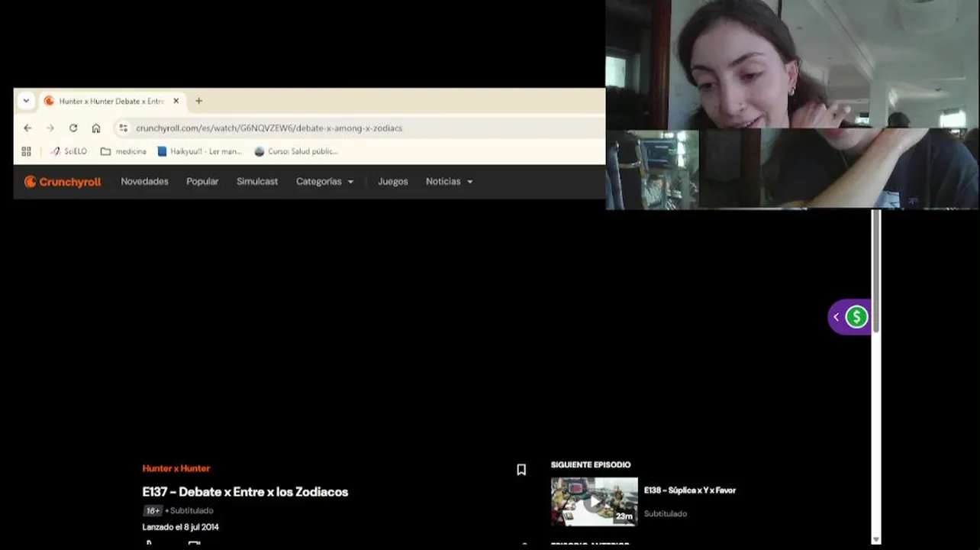Image resolution: width=980 pixels, height=550 pixels.
Task: Open a new browser tab
Action: 198,101
